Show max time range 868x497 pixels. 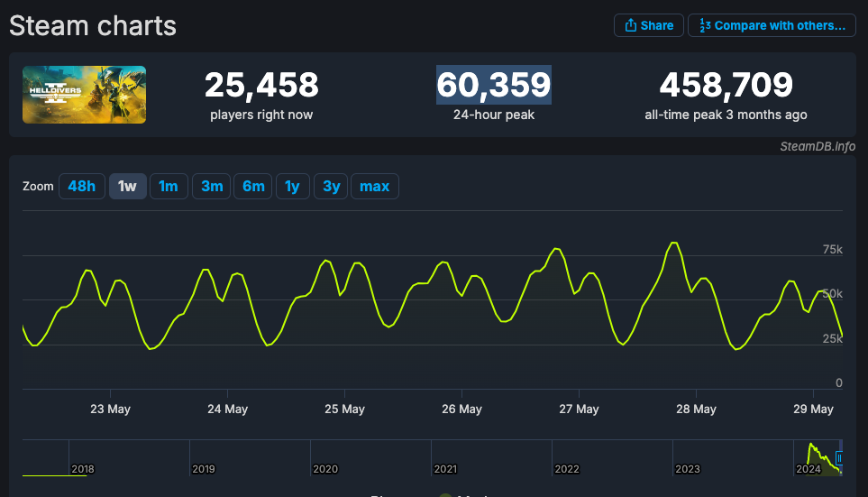pyautogui.click(x=375, y=186)
